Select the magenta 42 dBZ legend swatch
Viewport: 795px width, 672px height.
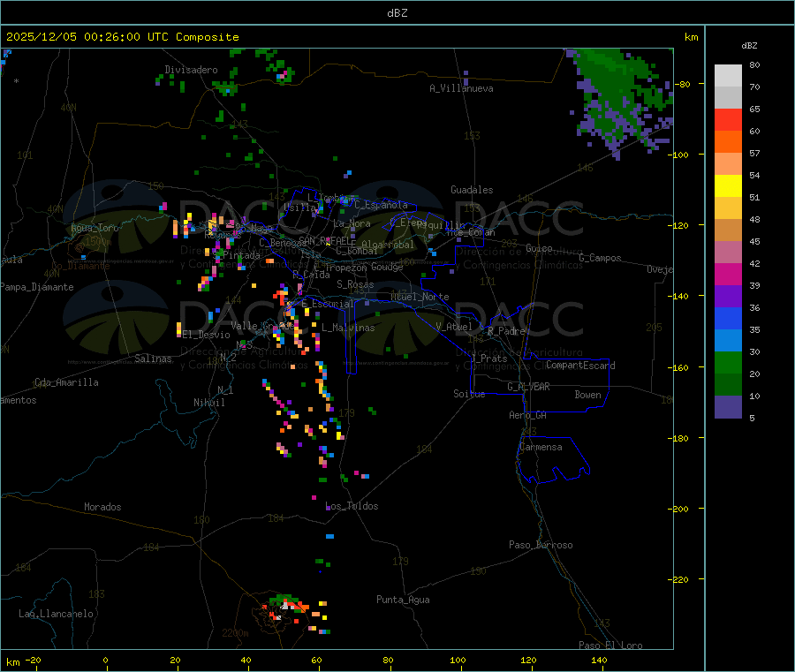pos(728,274)
